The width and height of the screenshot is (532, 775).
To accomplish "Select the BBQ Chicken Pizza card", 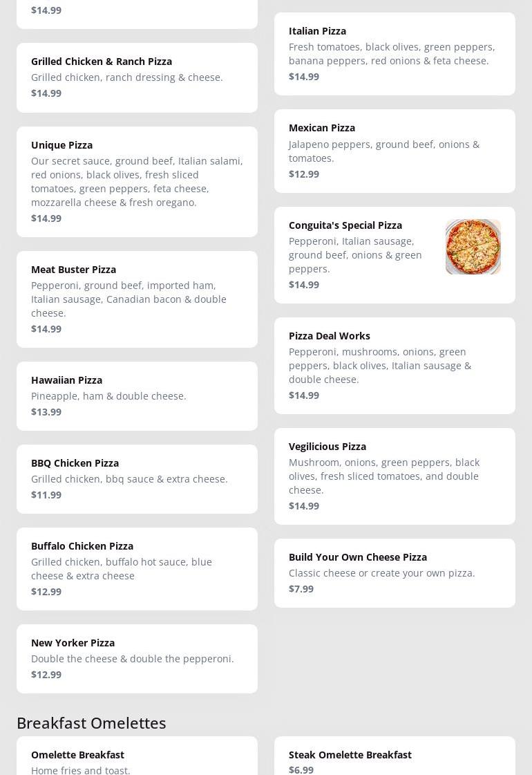I will (x=137, y=478).
